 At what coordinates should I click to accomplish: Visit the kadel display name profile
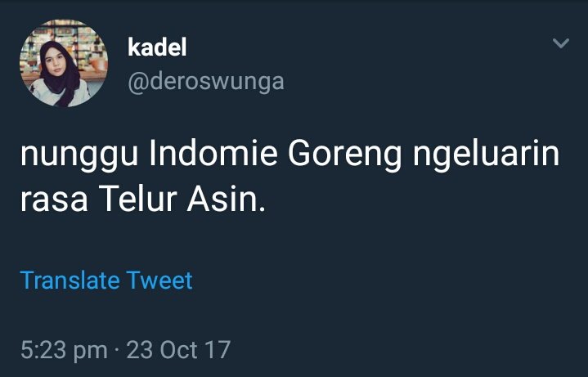[x=157, y=47]
